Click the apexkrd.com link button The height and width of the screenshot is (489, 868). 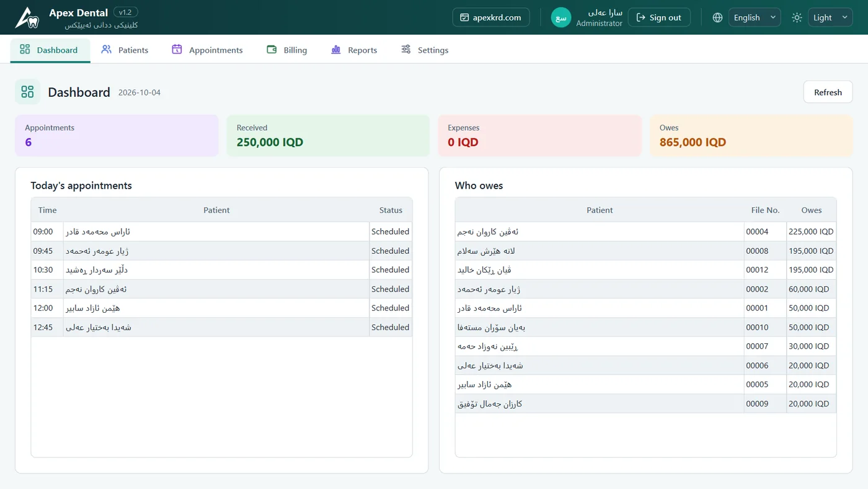tap(491, 17)
